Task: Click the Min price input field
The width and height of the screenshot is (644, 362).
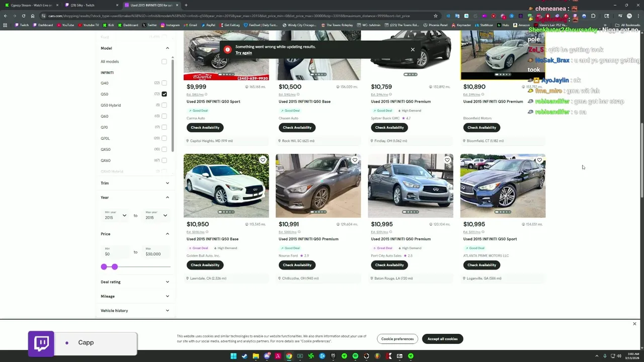Action: [x=115, y=252]
